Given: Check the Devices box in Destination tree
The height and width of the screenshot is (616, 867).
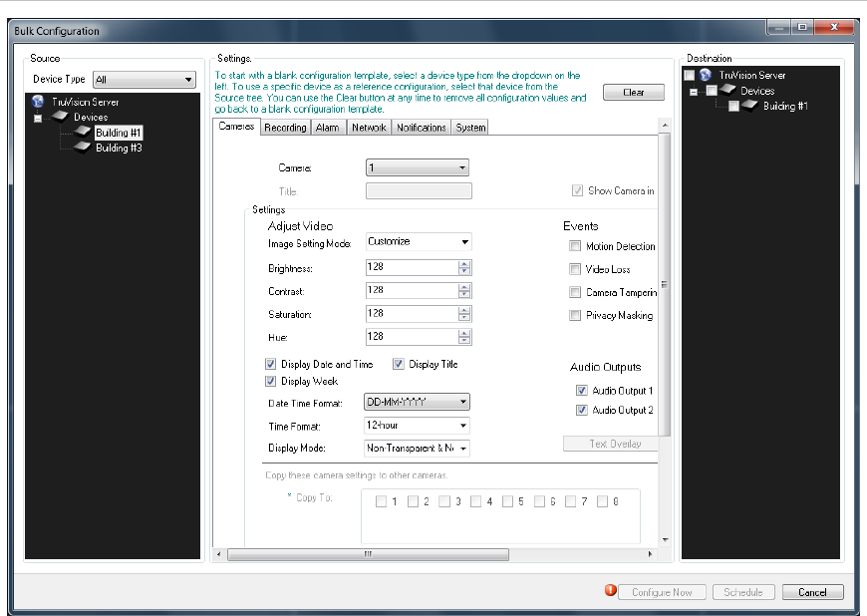Looking at the screenshot, I should click(x=712, y=90).
